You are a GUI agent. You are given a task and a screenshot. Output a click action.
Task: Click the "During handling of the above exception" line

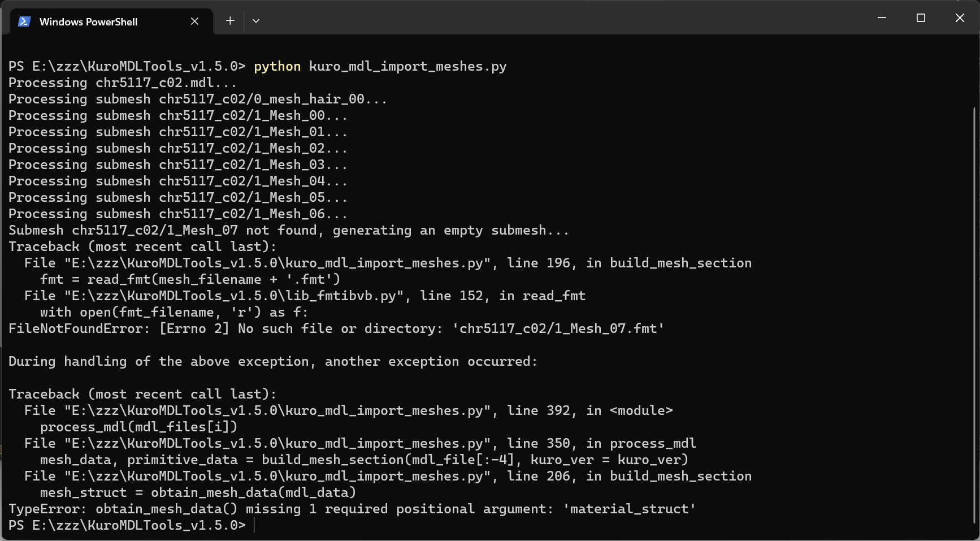coord(272,361)
